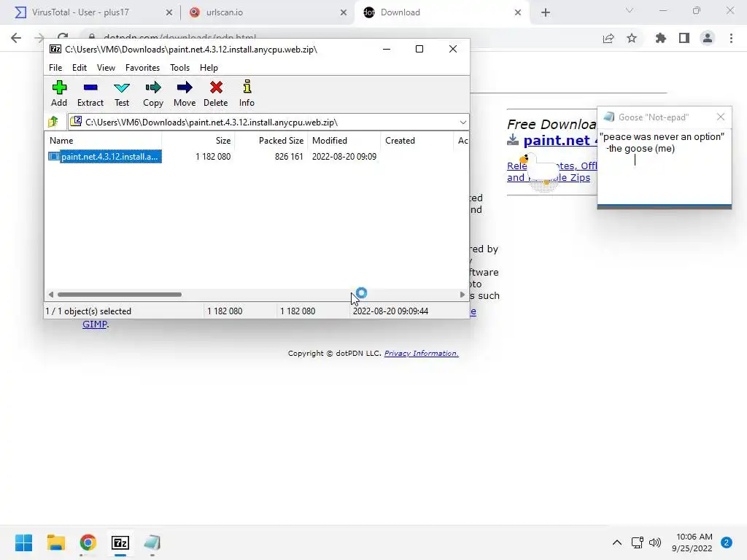
Task: Click the packed size value 826 161
Action: click(289, 157)
